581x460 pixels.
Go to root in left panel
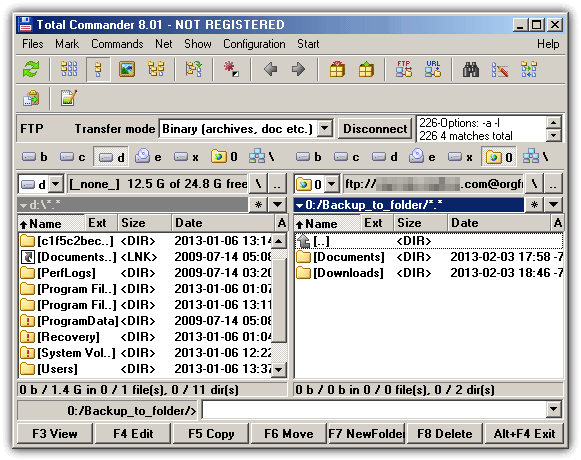pos(258,184)
